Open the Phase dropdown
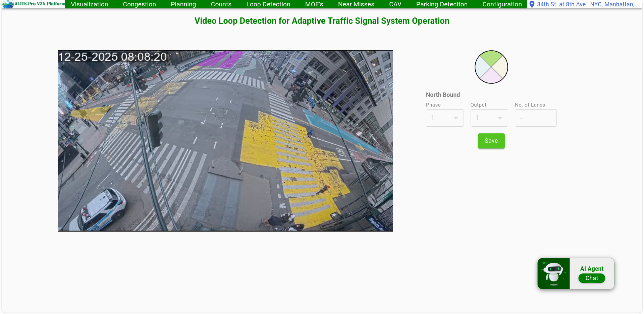The width and height of the screenshot is (644, 314). point(444,118)
